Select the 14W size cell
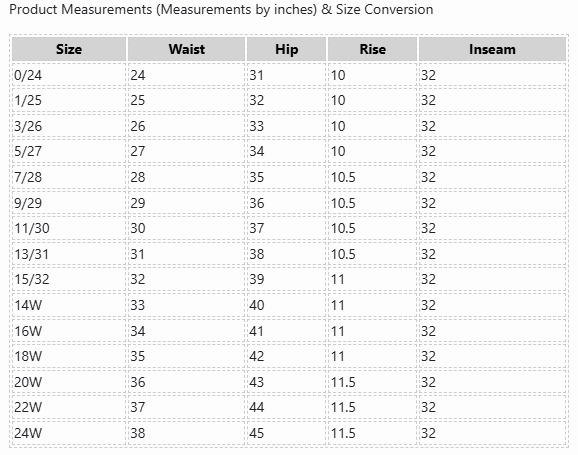 pos(69,305)
